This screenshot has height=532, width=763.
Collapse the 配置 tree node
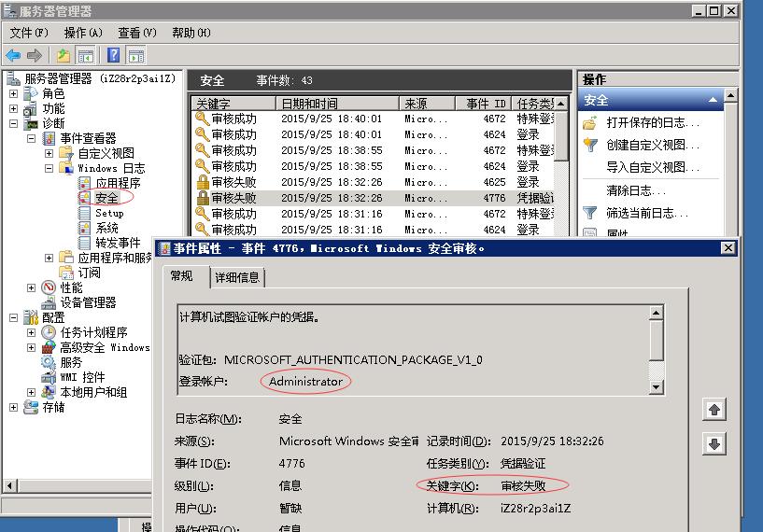[14, 317]
